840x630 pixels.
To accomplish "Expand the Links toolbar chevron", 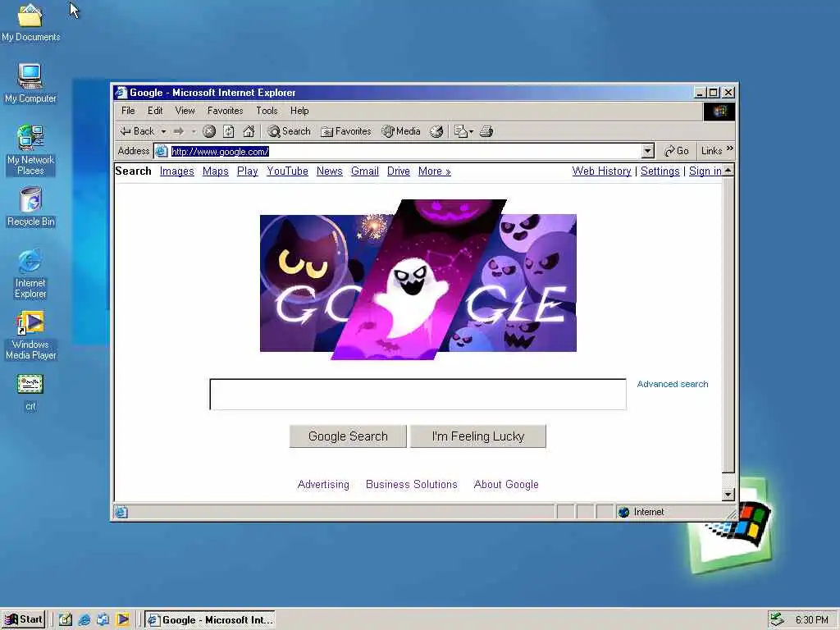I will (729, 149).
